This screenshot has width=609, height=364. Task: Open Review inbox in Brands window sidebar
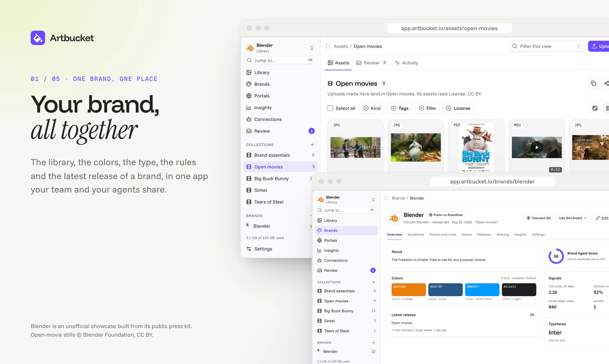pos(346,270)
